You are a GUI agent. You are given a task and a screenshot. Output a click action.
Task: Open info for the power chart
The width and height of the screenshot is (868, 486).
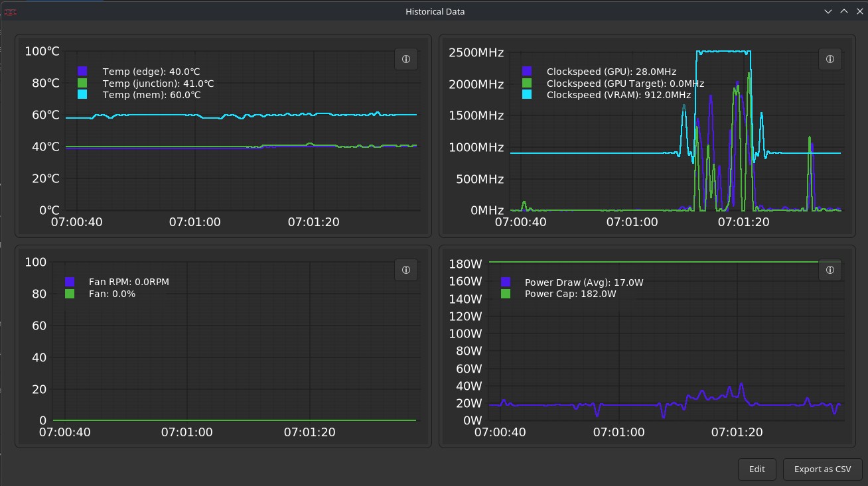(x=830, y=270)
